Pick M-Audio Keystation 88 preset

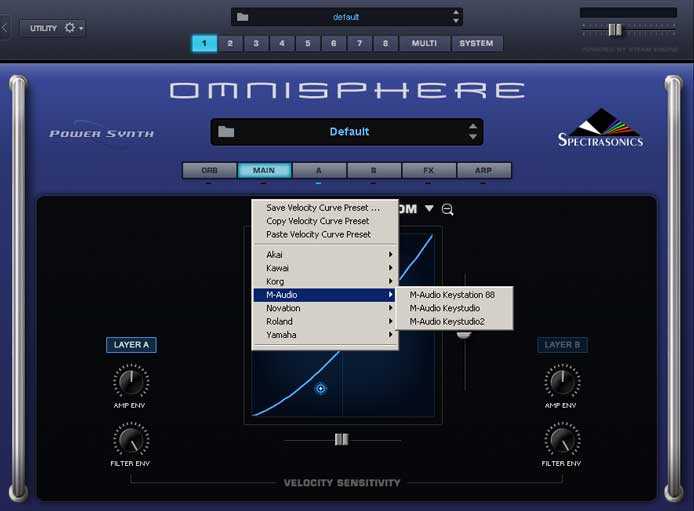(455, 295)
